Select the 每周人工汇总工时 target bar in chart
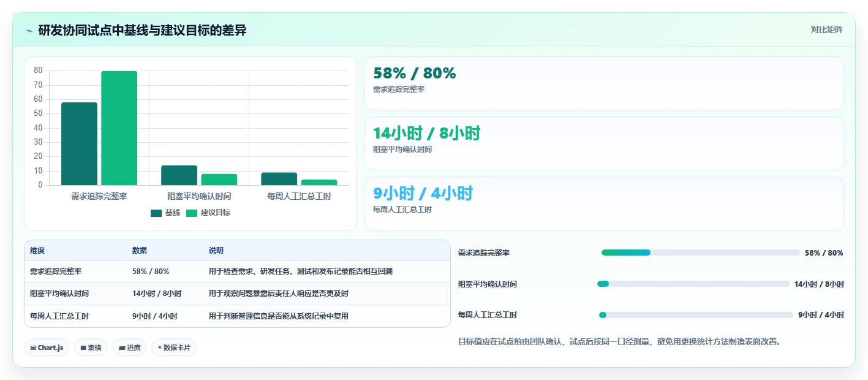The width and height of the screenshot is (868, 380). 319,183
